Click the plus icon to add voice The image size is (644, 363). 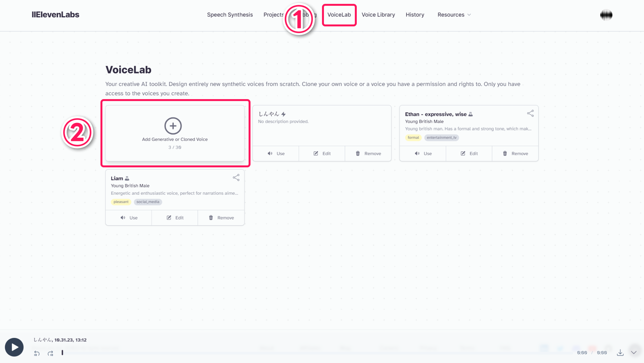point(173,126)
